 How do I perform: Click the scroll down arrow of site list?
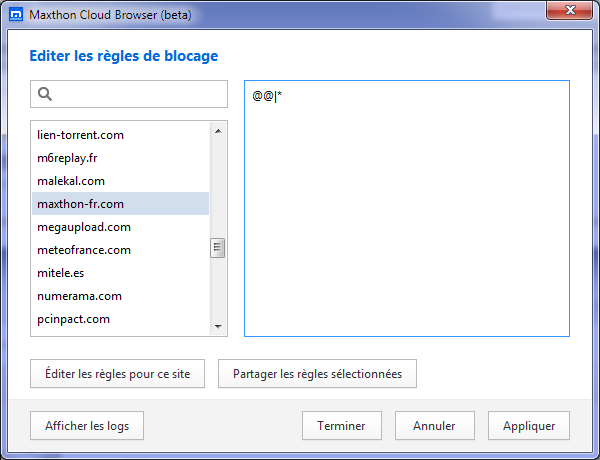pyautogui.click(x=218, y=326)
